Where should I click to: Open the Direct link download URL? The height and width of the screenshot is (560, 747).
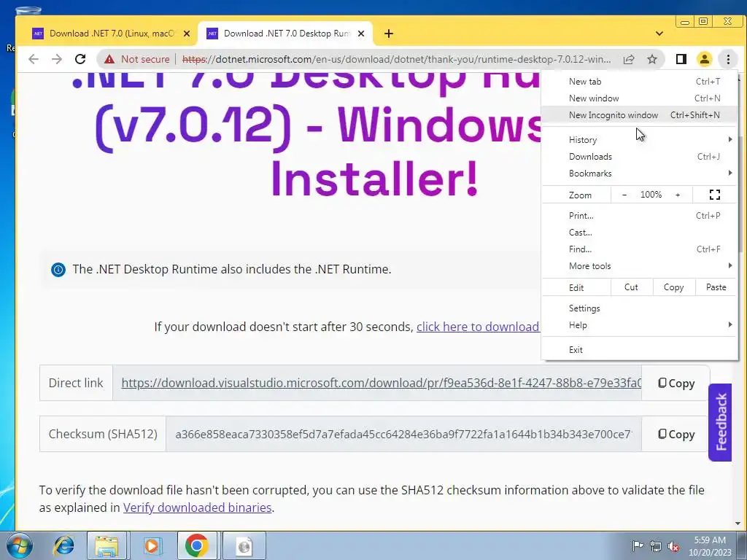(x=381, y=383)
